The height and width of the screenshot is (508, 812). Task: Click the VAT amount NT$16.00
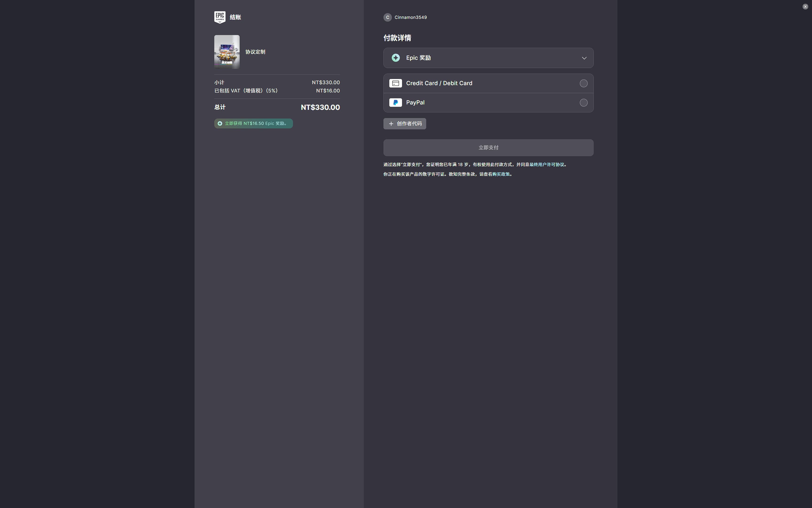click(x=328, y=91)
